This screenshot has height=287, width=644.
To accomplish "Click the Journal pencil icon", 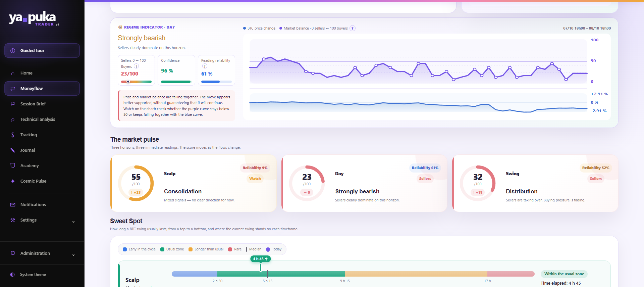I will [x=13, y=150].
